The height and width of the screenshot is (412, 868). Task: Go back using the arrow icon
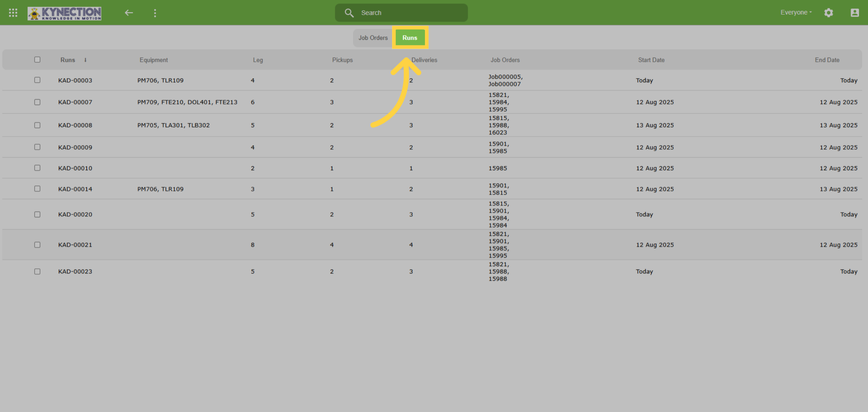pos(129,13)
